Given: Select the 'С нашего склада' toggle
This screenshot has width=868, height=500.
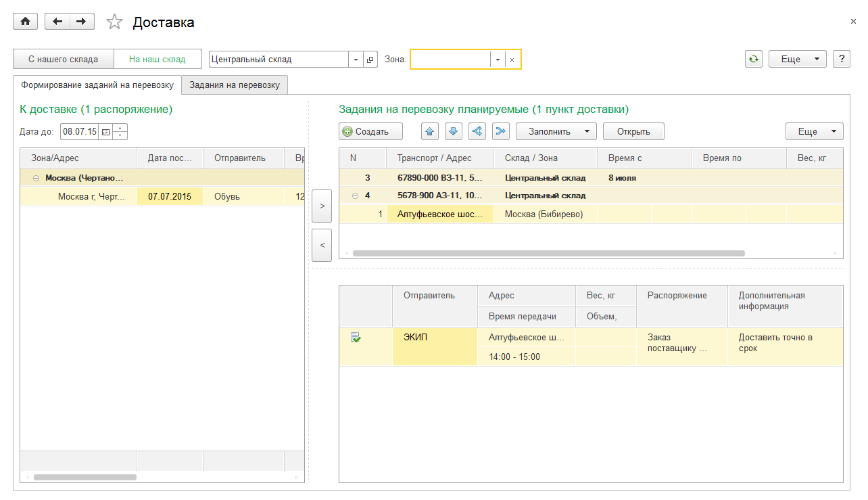Looking at the screenshot, I should pyautogui.click(x=63, y=59).
